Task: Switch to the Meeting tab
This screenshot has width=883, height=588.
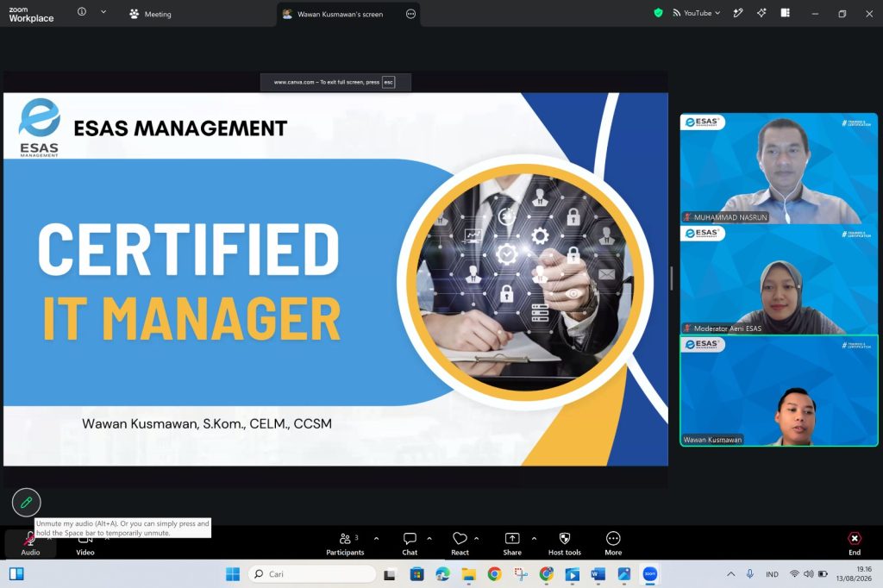Action: (x=150, y=14)
